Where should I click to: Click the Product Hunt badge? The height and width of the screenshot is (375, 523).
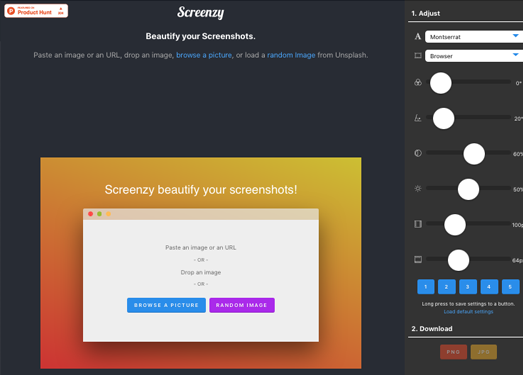(x=36, y=11)
